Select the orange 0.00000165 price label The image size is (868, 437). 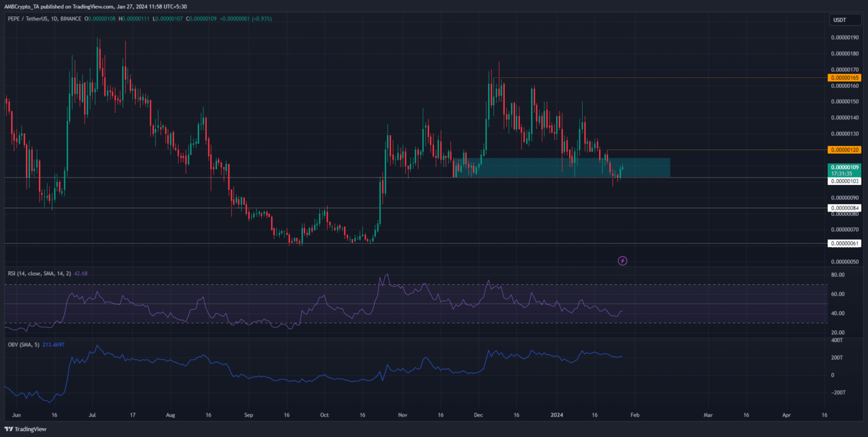[x=843, y=77]
